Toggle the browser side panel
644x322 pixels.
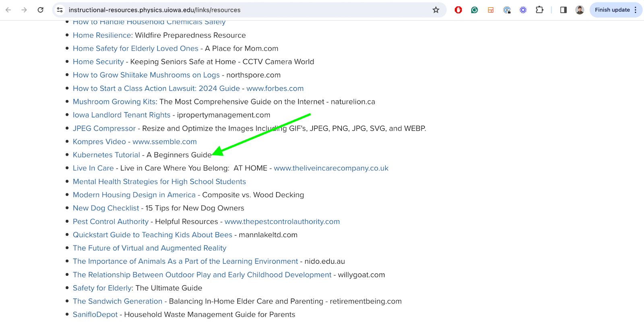pos(563,10)
